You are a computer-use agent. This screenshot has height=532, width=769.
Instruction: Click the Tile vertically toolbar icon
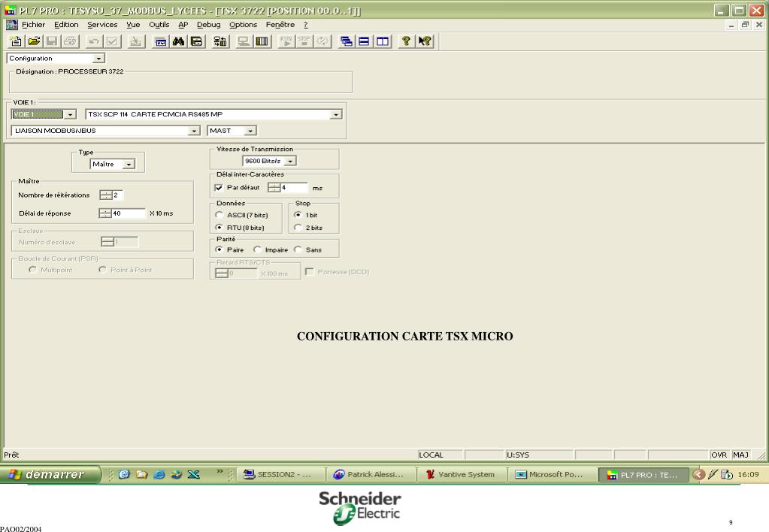(x=382, y=41)
